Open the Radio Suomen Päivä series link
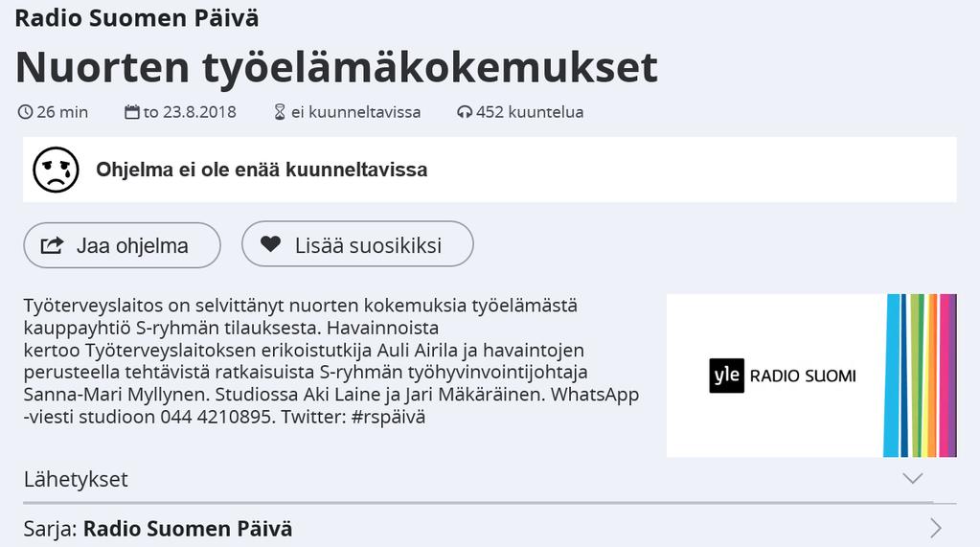The image size is (980, 547). click(x=188, y=529)
